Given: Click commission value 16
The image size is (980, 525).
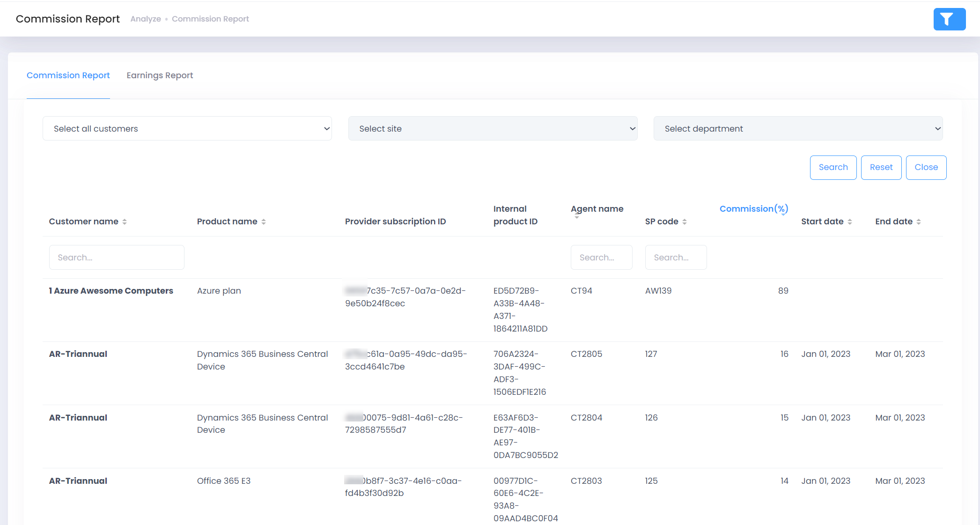Looking at the screenshot, I should [x=784, y=354].
